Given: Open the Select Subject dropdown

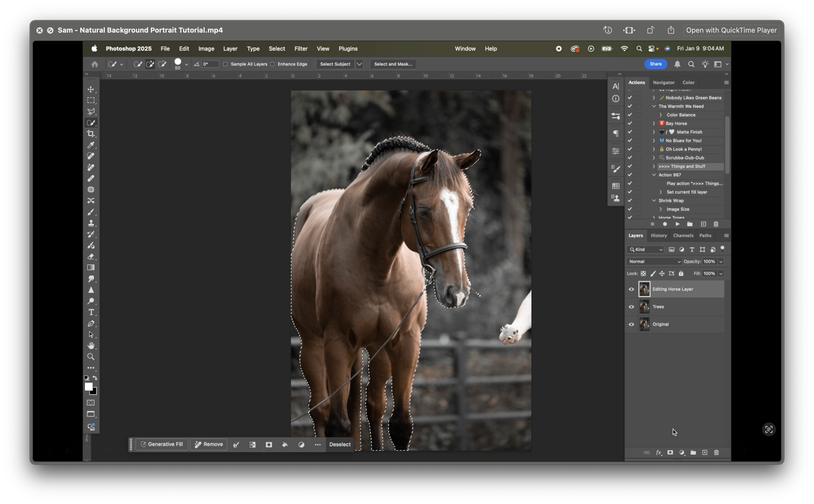Looking at the screenshot, I should point(359,64).
